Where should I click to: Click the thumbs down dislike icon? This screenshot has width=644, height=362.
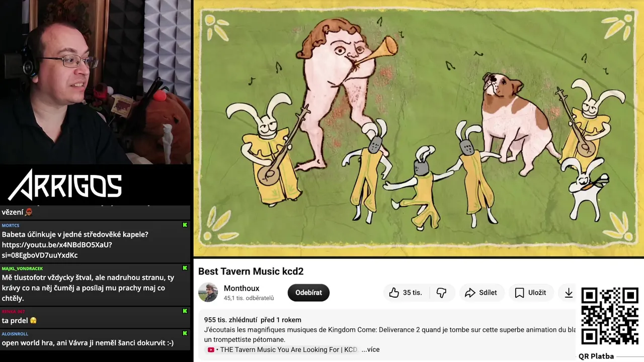[x=441, y=293]
